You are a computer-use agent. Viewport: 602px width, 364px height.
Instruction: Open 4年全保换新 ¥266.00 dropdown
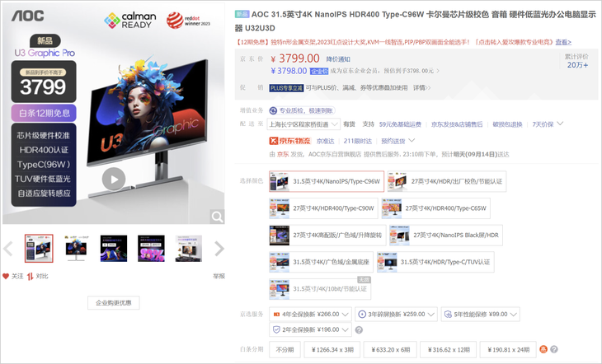[310, 314]
